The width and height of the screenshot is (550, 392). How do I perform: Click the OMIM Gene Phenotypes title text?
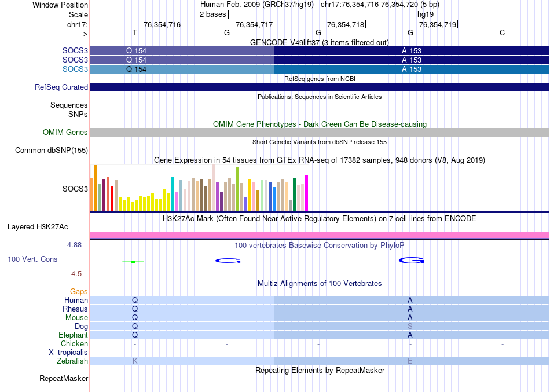click(320, 124)
